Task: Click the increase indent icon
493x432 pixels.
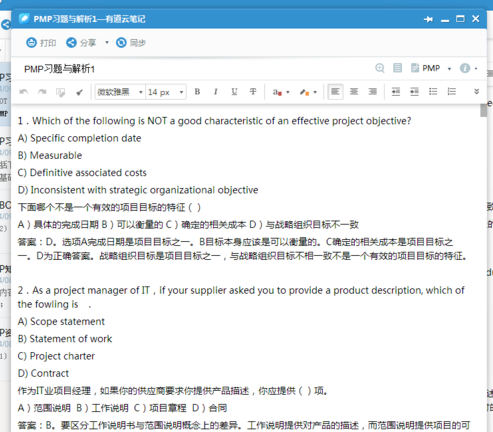Action: click(396, 91)
